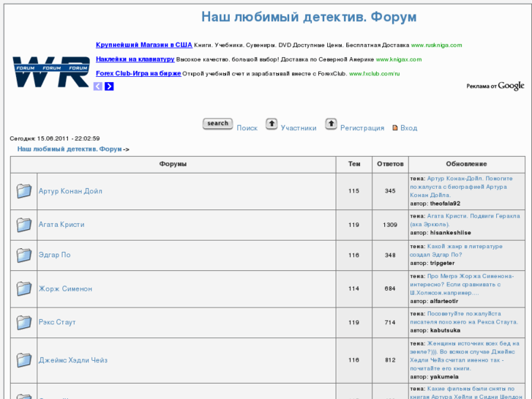Viewport: 532px width, 399px height.
Task: Click the arrow icon beside Регистрация
Action: point(331,124)
